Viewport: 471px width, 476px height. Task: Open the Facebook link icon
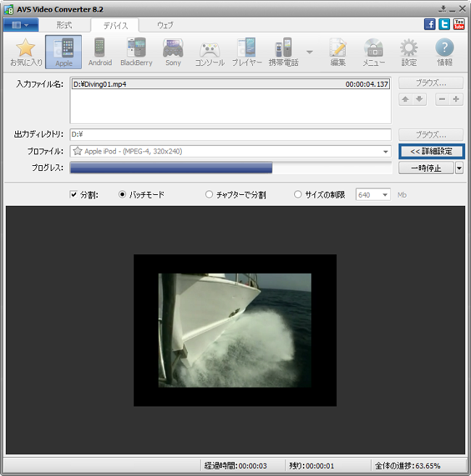(430, 25)
